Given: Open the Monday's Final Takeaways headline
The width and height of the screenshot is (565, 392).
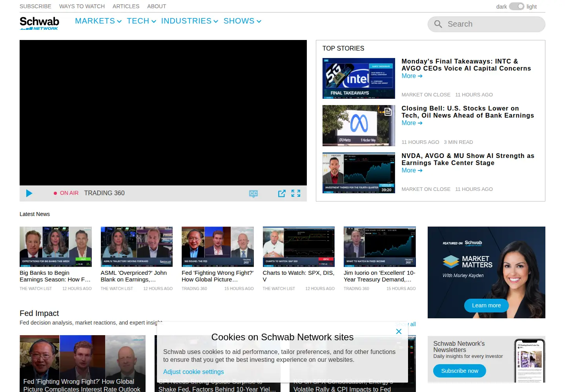Looking at the screenshot, I should (x=466, y=65).
